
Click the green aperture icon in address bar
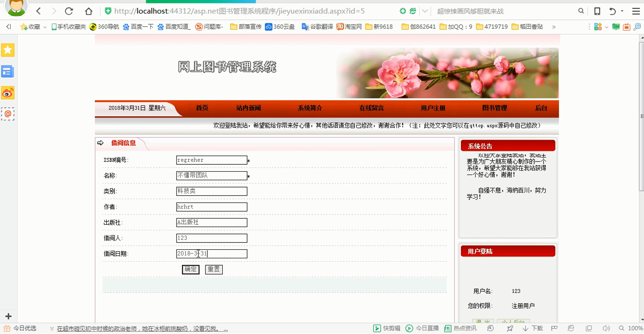[403, 11]
